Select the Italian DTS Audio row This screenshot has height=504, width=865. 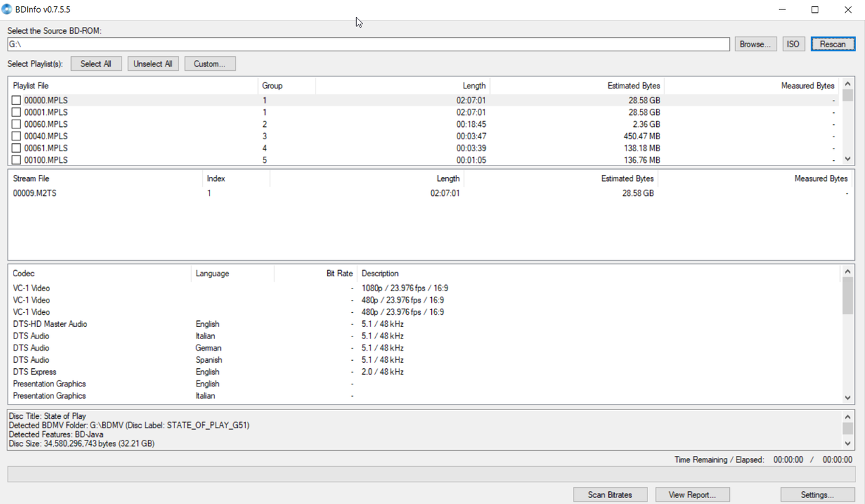click(x=424, y=336)
